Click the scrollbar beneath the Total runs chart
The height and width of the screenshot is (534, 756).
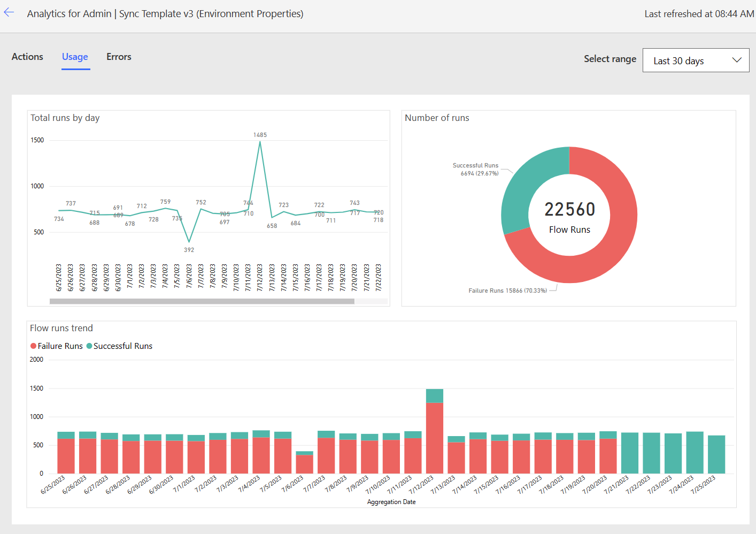point(200,301)
